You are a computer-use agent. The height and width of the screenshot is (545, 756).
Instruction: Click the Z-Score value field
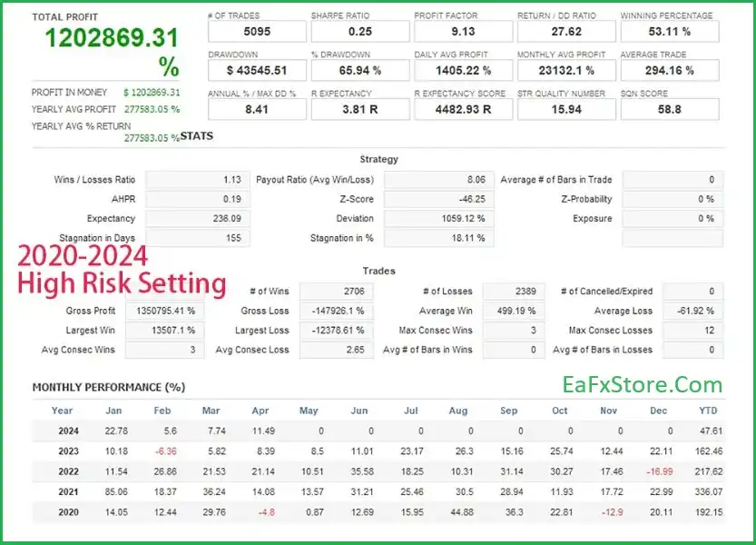[x=439, y=199]
